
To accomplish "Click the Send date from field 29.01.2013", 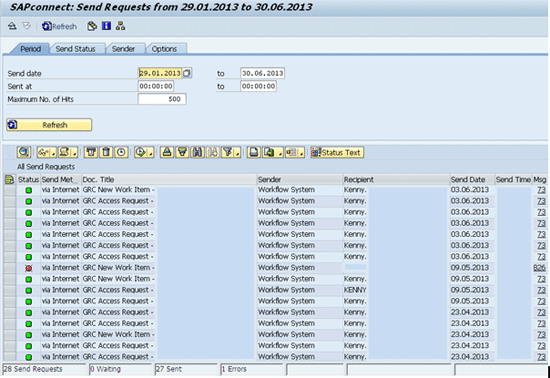I will click(160, 73).
